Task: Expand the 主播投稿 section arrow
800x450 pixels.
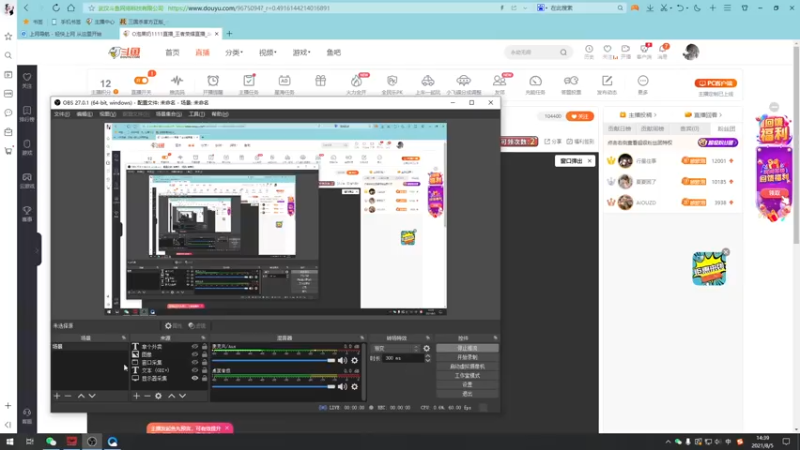Action: click(655, 115)
